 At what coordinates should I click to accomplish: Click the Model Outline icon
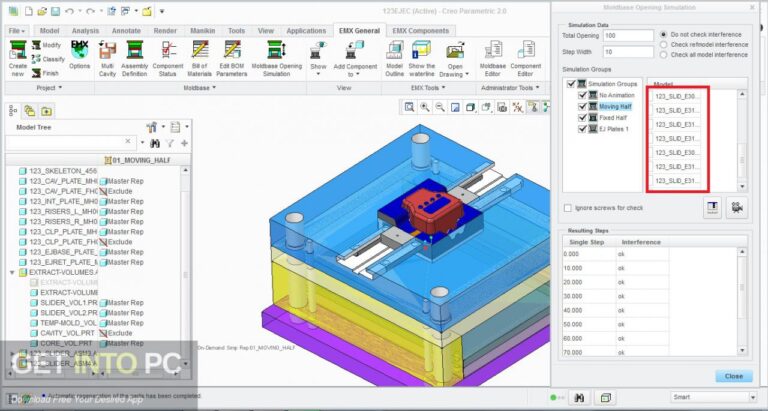pyautogui.click(x=394, y=50)
